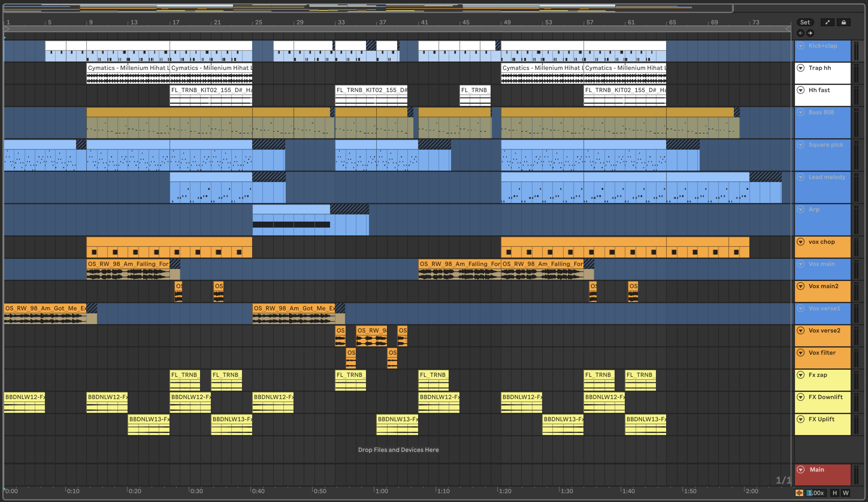
Task: Unfold the Main track
Action: tap(801, 470)
